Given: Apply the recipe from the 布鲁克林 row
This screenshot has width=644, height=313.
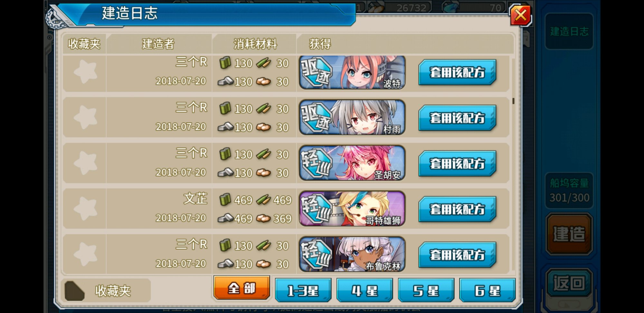Looking at the screenshot, I should (457, 255).
